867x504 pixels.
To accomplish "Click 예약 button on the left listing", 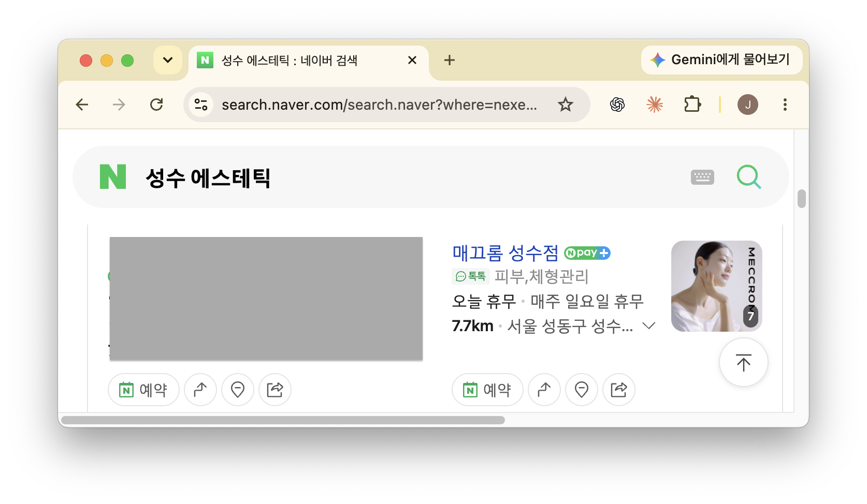I will point(143,390).
